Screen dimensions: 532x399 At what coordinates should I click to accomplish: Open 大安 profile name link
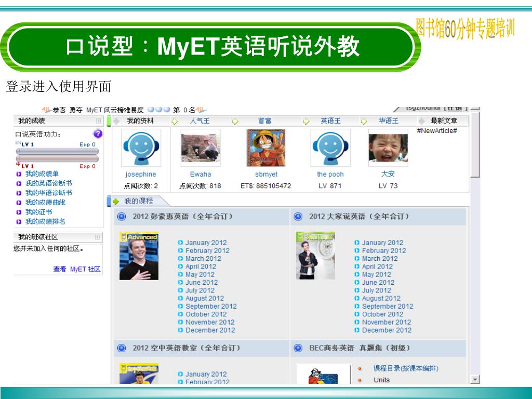click(388, 174)
